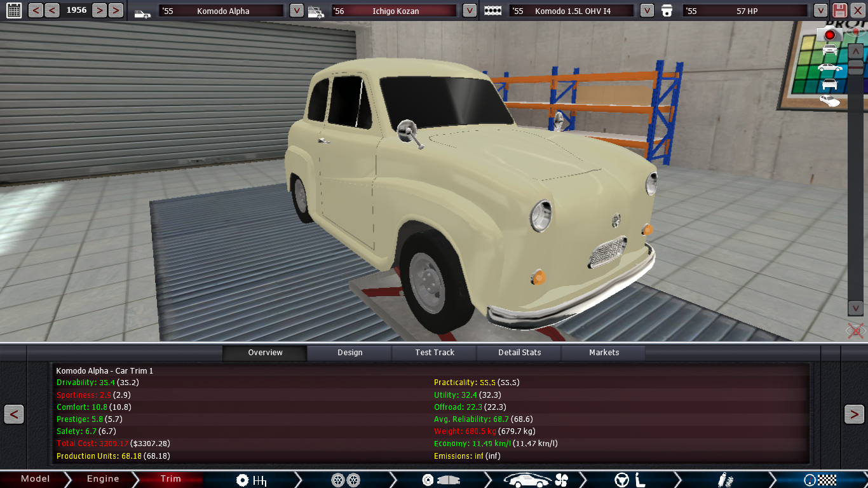Image resolution: width=868 pixels, height=488 pixels.
Task: Toggle the crossed-out eye visibility icon
Action: (855, 330)
